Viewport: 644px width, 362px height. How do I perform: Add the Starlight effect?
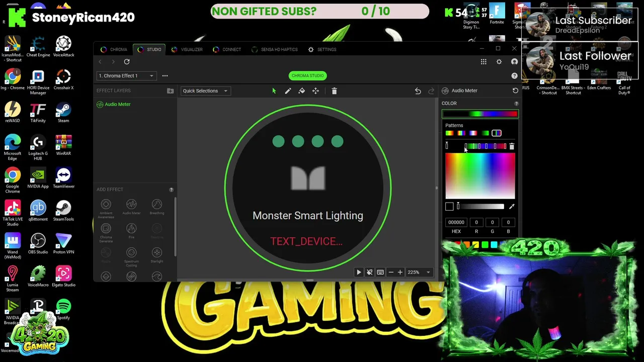coord(157,255)
